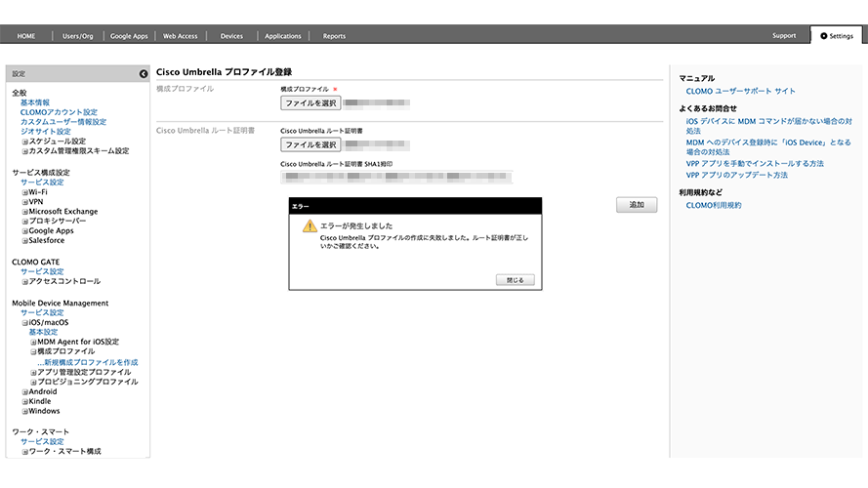The image size is (868, 488).
Task: Expand the プロキシサーバー node
Action: (25, 222)
